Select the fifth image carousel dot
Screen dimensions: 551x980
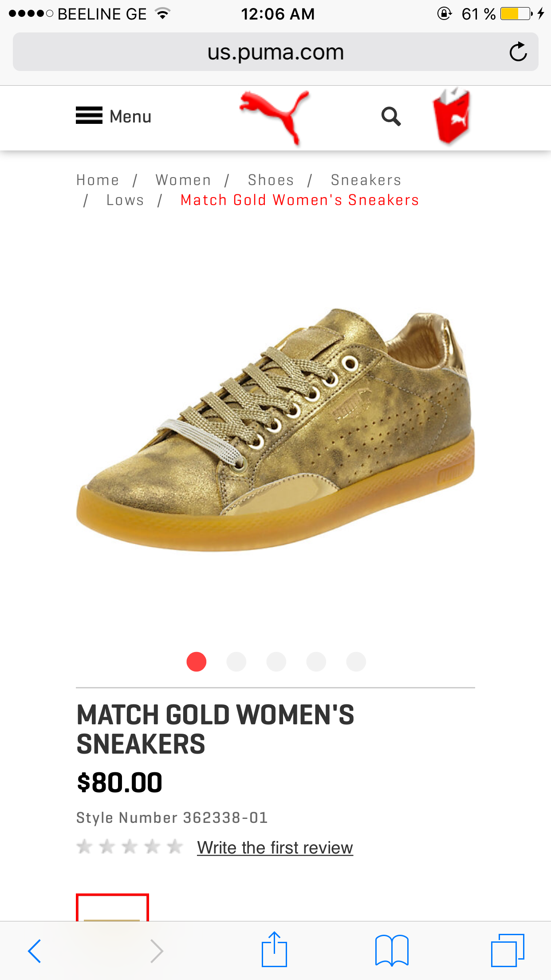pyautogui.click(x=356, y=662)
